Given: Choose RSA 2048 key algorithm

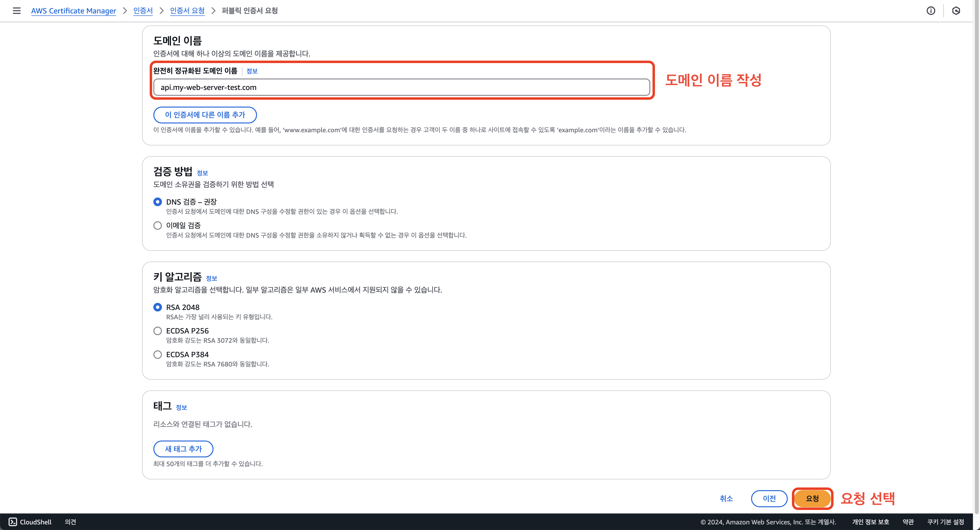Looking at the screenshot, I should (158, 307).
